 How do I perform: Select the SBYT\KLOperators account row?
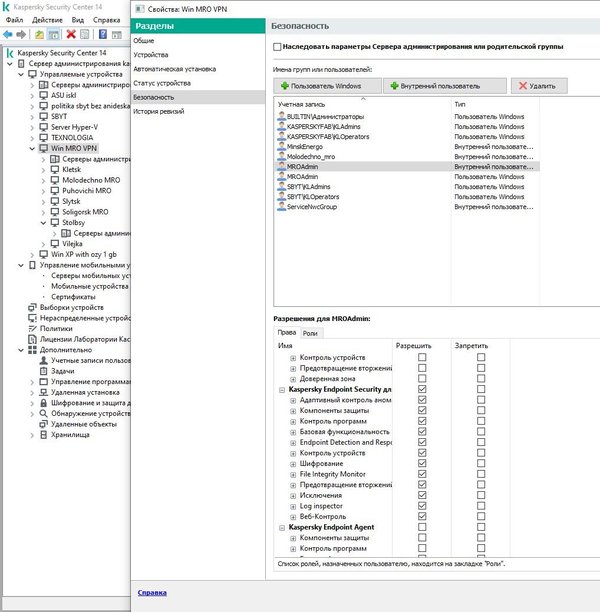tap(407, 197)
